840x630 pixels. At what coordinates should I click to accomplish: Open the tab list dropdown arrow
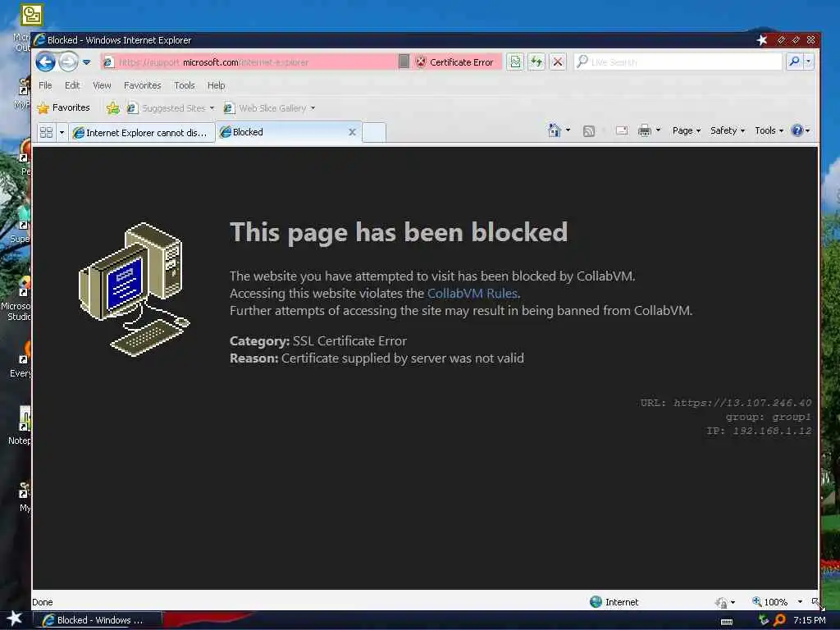coord(62,132)
